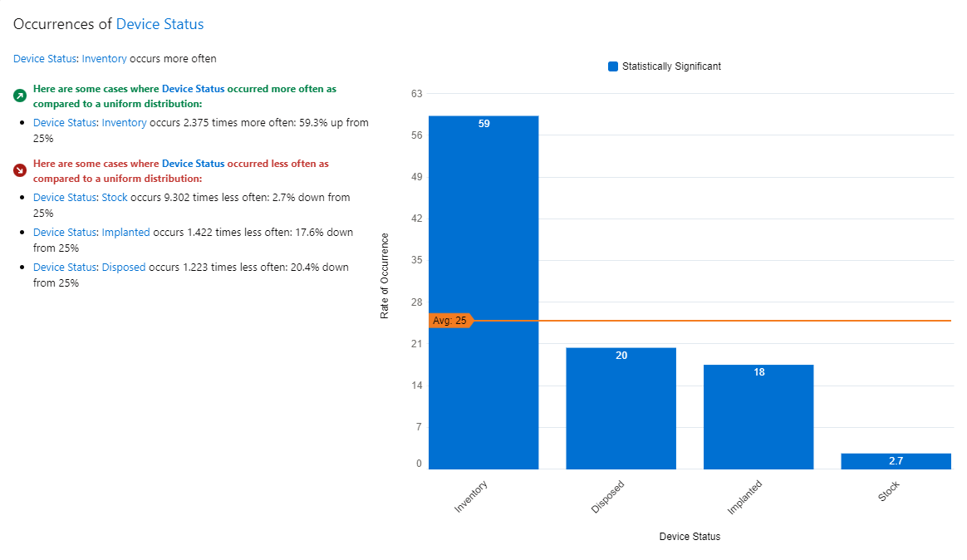Click the orange Avg: 25 marker

[450, 321]
